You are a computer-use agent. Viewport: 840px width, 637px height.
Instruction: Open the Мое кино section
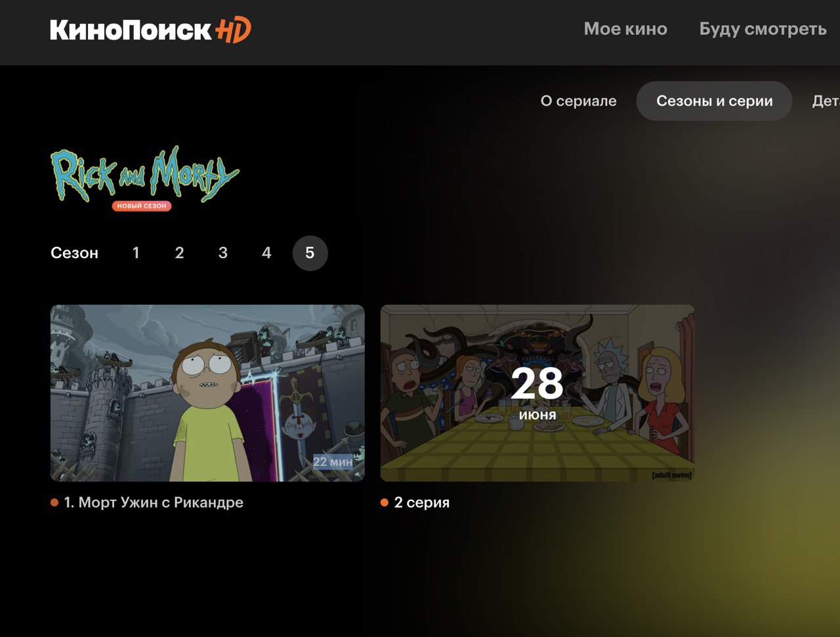(625, 29)
